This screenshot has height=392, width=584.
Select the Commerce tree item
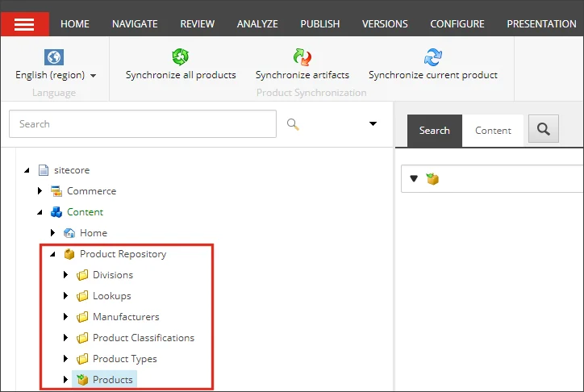91,191
